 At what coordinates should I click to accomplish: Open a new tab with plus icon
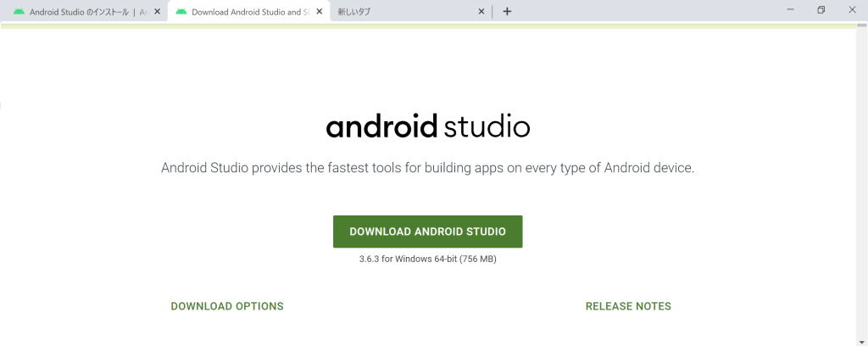(507, 12)
